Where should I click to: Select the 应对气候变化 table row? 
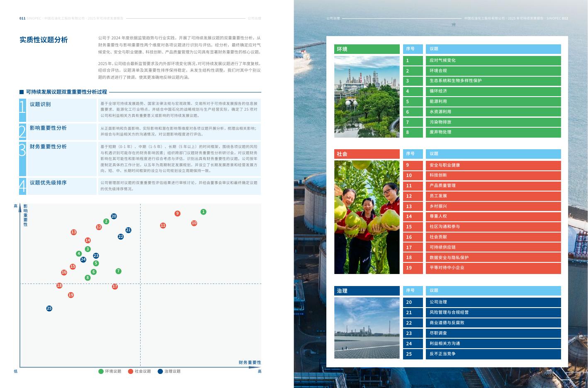click(482, 61)
